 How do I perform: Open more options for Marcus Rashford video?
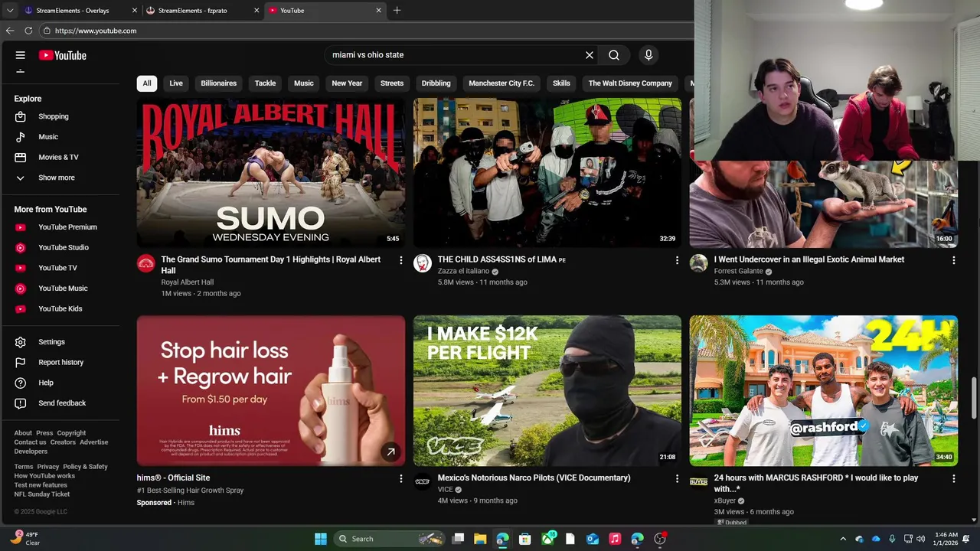(x=953, y=479)
